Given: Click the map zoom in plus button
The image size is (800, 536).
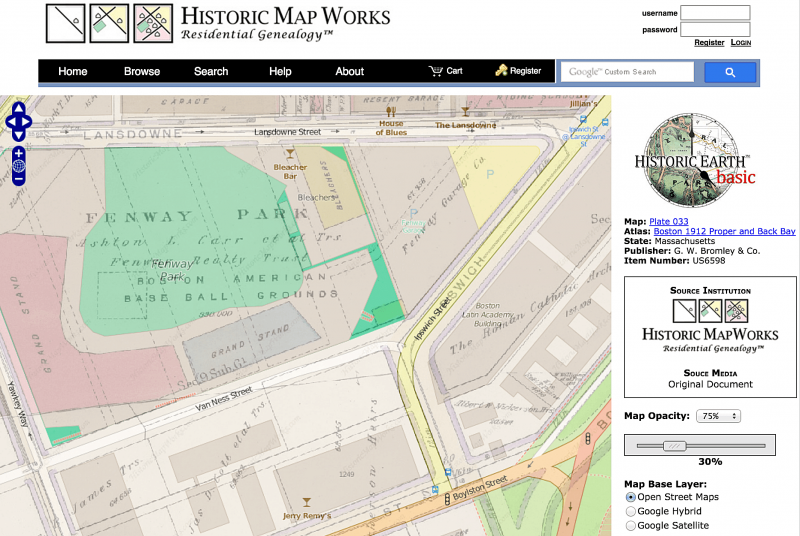Looking at the screenshot, I should point(18,153).
